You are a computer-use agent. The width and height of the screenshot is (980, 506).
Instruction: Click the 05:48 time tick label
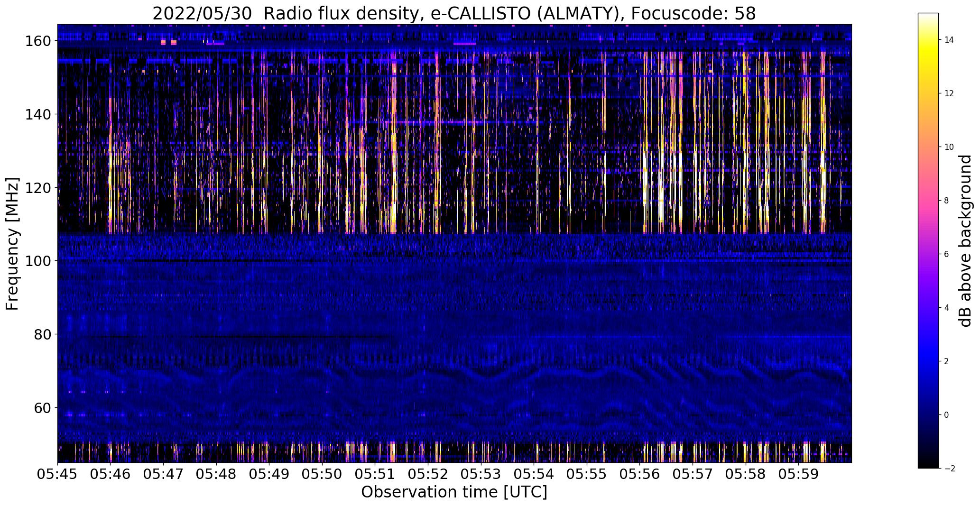216,474
